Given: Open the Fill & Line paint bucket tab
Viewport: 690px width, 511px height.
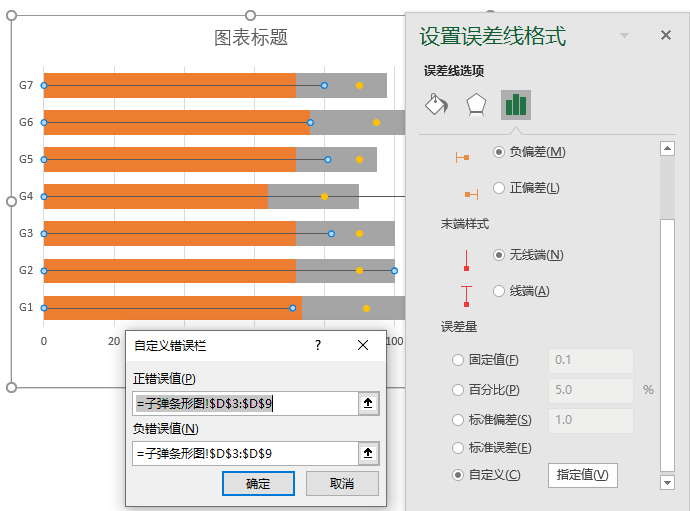Looking at the screenshot, I should [438, 104].
